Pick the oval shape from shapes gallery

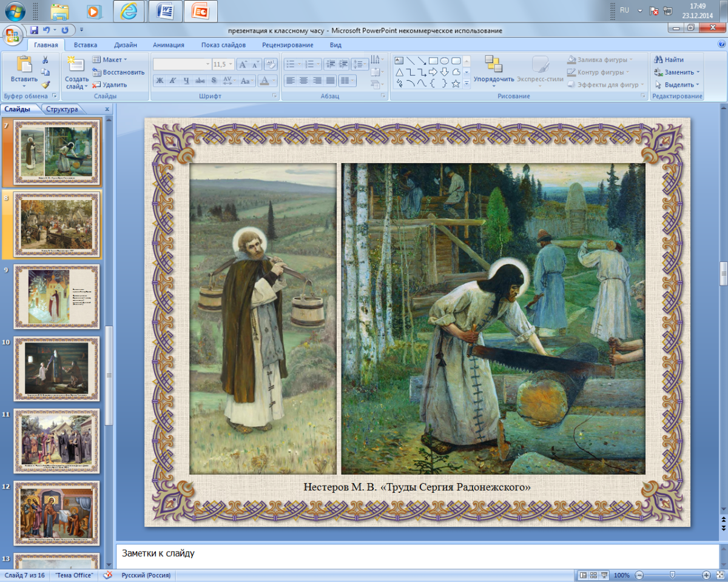pyautogui.click(x=445, y=61)
